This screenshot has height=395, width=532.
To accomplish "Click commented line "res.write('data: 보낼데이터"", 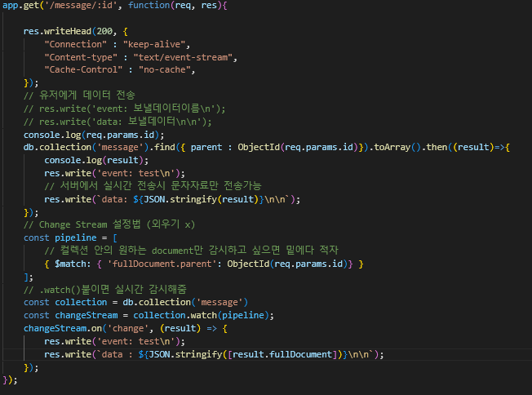I will point(117,122).
